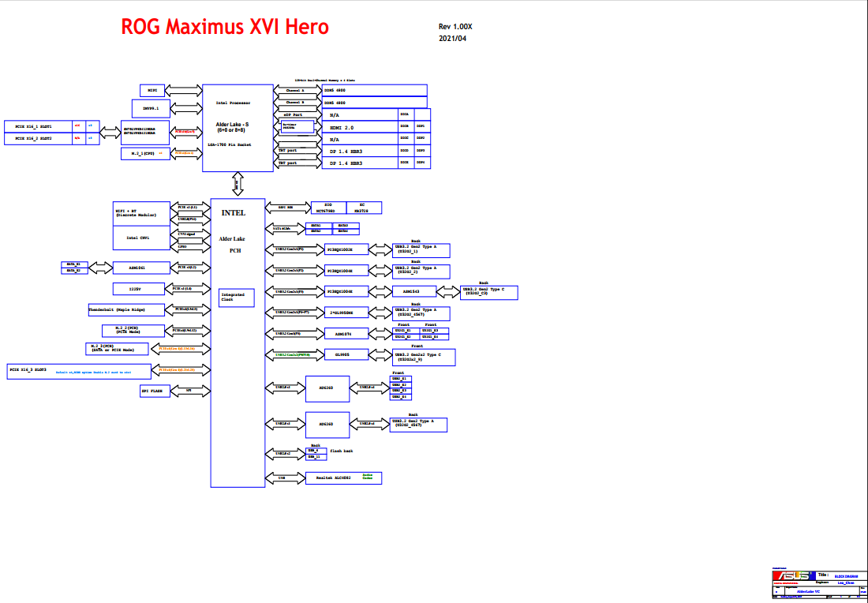The height and width of the screenshot is (603, 868).
Task: Click the "M.2_2(PCH) (PCIE Mode)" block
Action: (133, 331)
